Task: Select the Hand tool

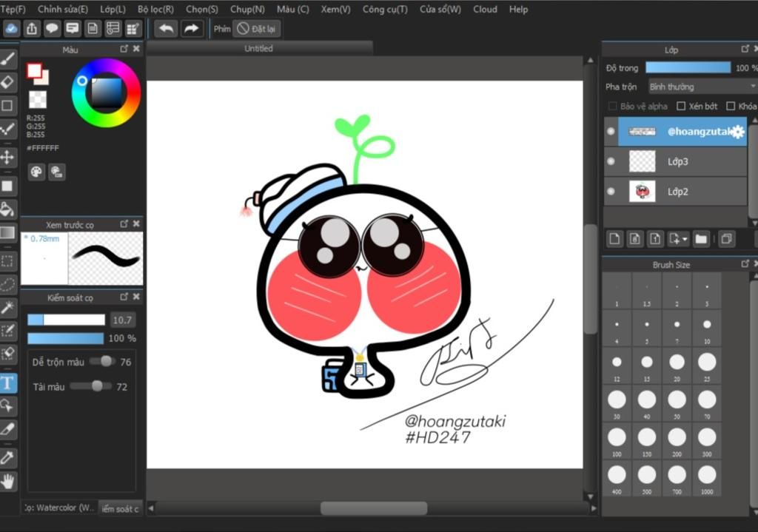Action: (7, 481)
